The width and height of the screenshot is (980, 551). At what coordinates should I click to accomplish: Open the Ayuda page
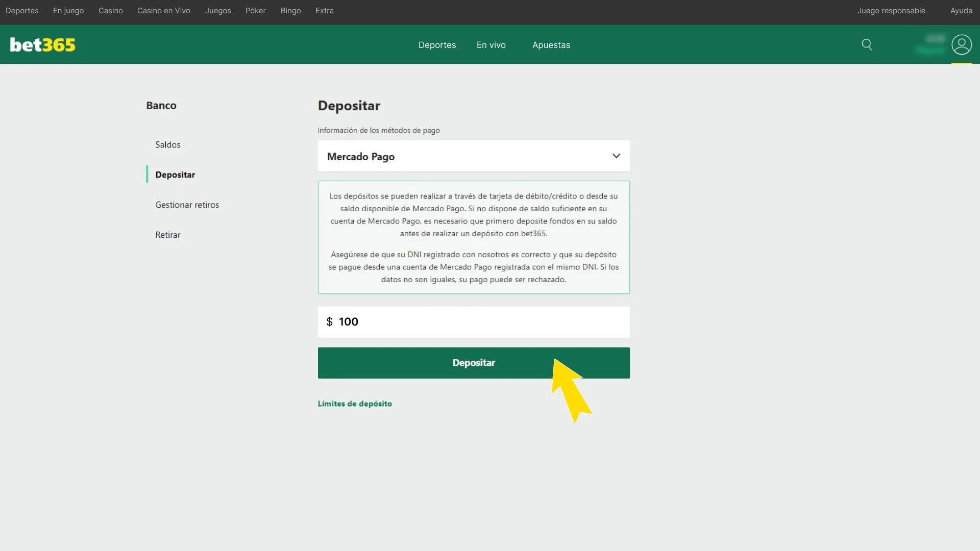[x=962, y=10]
